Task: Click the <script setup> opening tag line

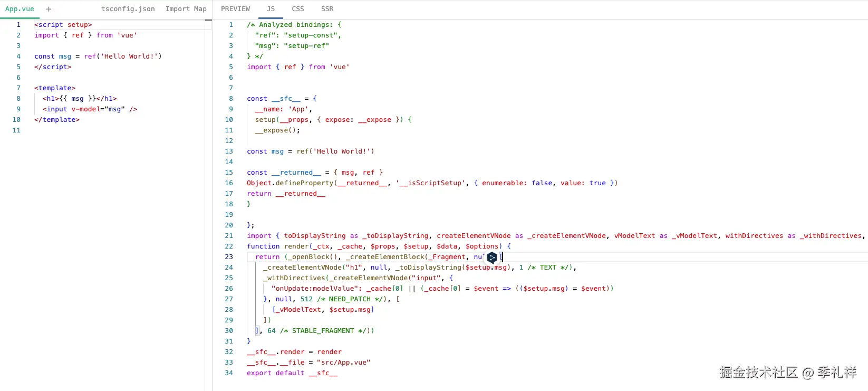Action: pyautogui.click(x=63, y=25)
